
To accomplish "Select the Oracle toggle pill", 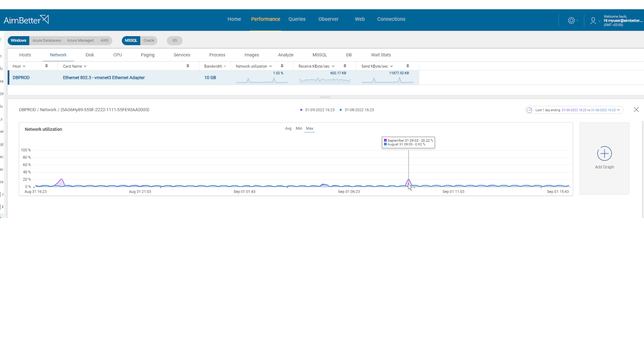I will point(149,41).
